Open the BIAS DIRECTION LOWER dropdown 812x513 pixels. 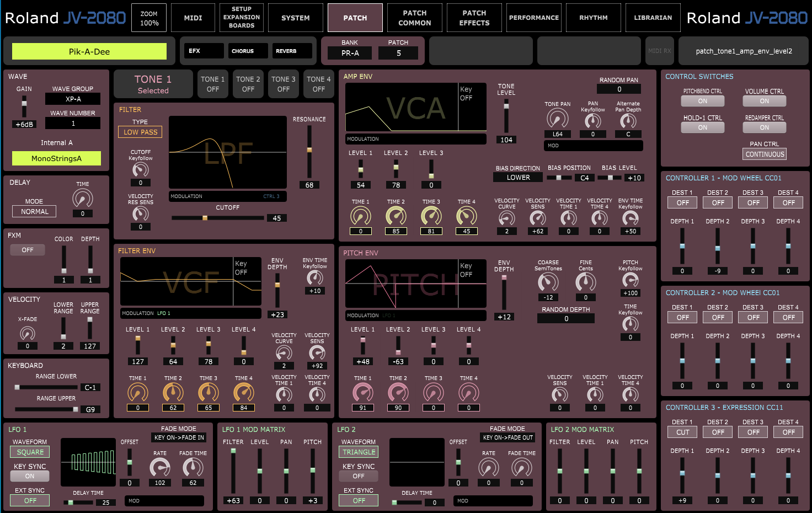518,178
